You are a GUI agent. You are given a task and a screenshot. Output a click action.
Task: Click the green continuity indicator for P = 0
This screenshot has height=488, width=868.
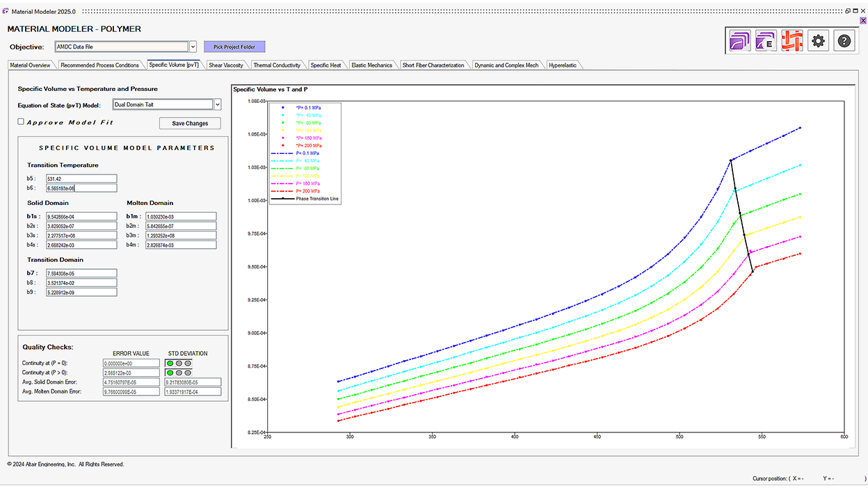pyautogui.click(x=170, y=363)
